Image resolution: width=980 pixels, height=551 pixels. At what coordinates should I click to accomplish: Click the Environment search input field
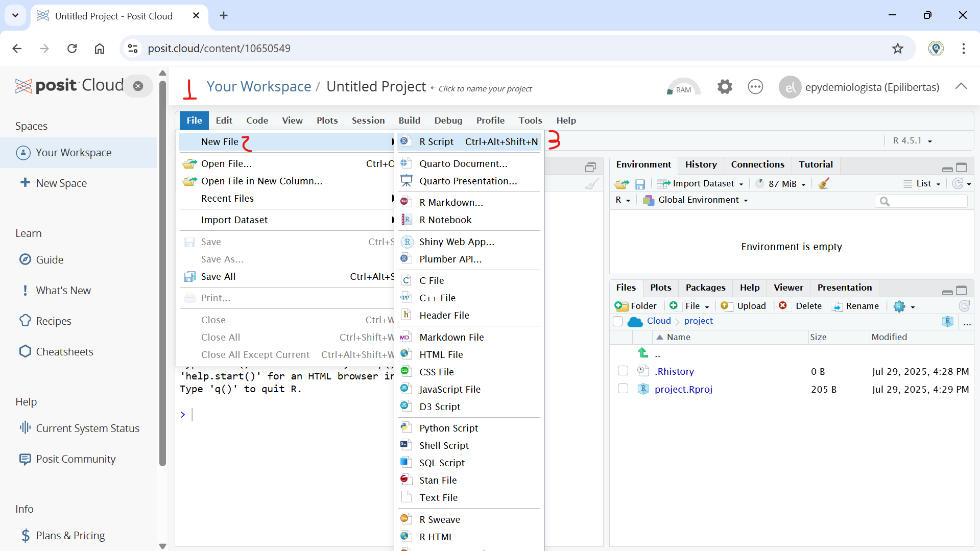tap(925, 201)
